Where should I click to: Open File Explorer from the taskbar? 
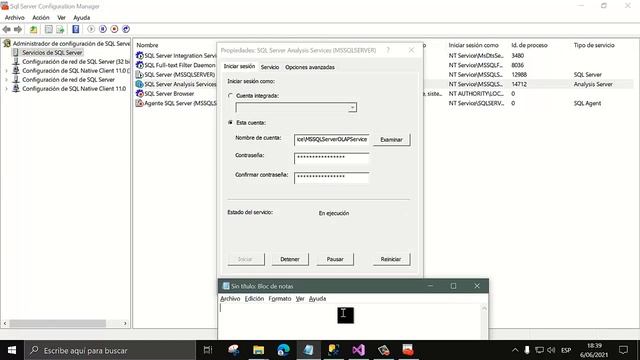[x=258, y=350]
